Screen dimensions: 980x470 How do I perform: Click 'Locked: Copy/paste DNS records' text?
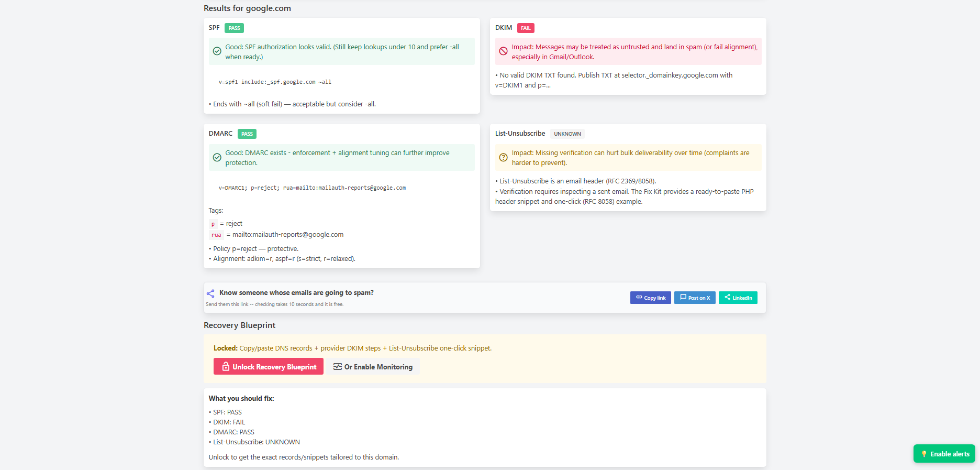point(352,348)
